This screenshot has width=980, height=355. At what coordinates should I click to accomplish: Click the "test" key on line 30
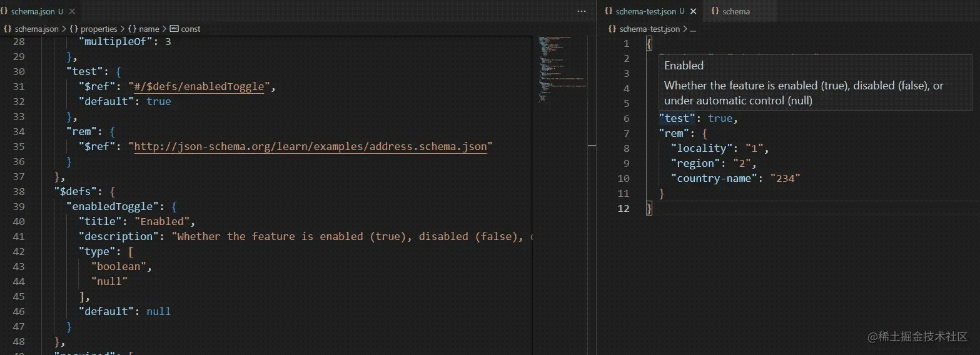[84, 72]
